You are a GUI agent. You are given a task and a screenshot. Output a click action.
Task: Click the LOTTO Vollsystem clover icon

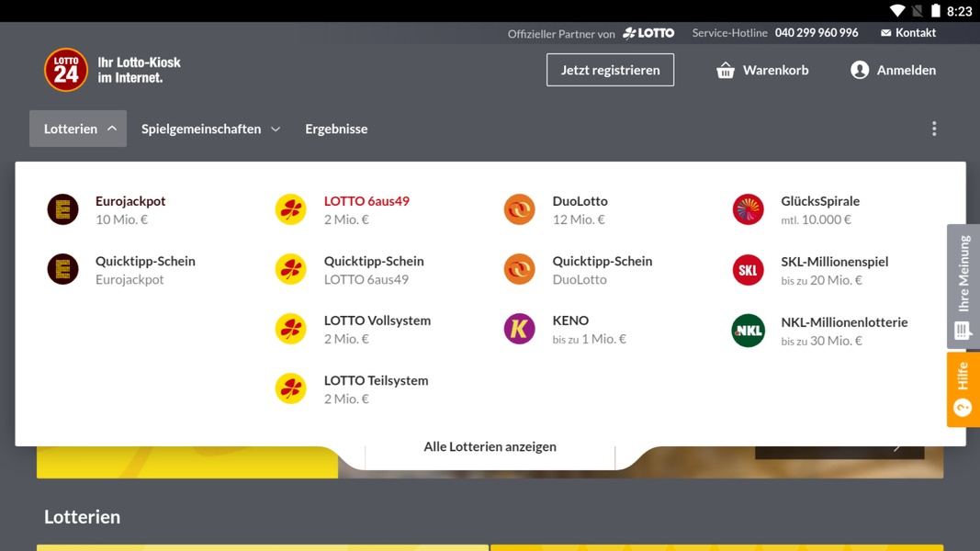291,330
